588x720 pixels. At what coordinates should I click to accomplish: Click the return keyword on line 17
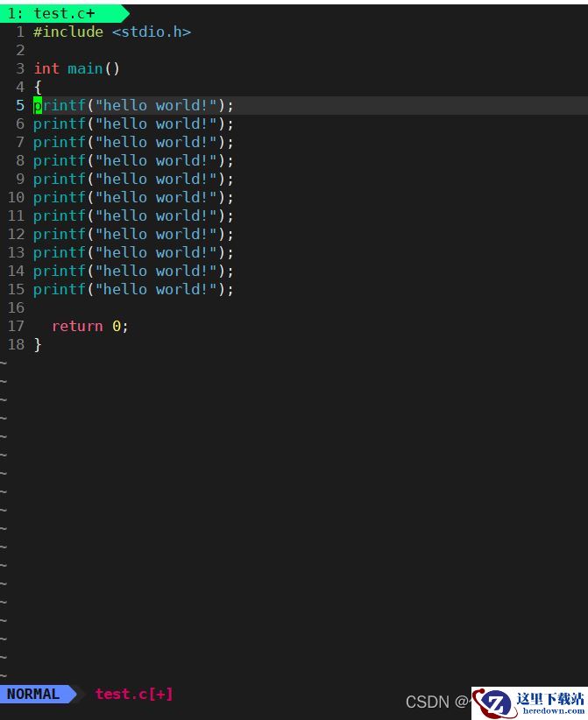click(x=77, y=326)
